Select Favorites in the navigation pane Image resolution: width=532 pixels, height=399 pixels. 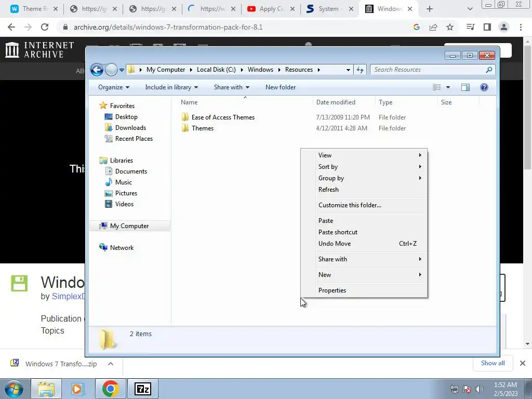[122, 106]
